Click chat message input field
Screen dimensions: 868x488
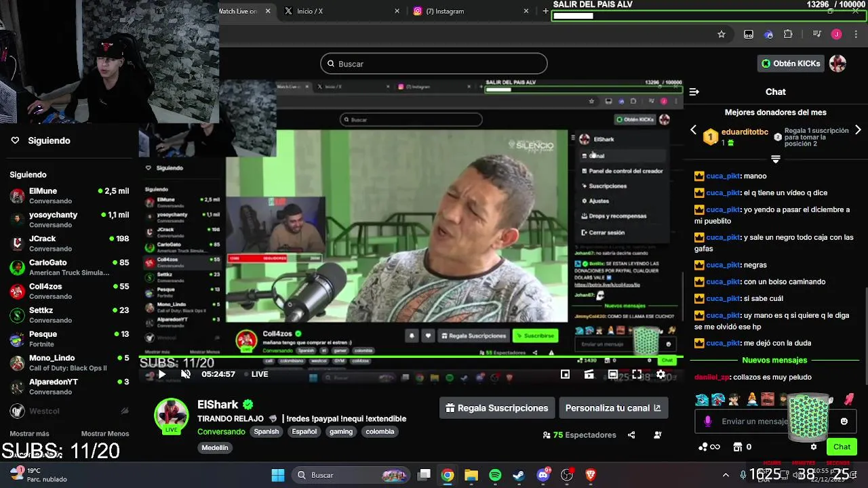(774, 421)
